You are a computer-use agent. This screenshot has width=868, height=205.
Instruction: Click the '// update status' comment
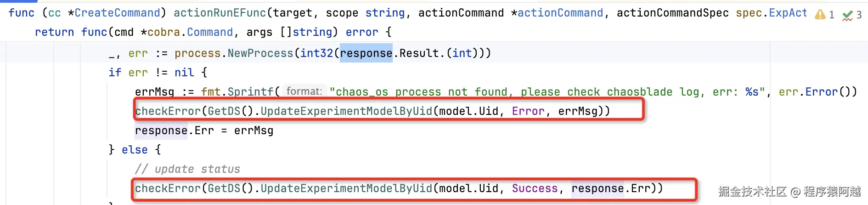click(187, 169)
